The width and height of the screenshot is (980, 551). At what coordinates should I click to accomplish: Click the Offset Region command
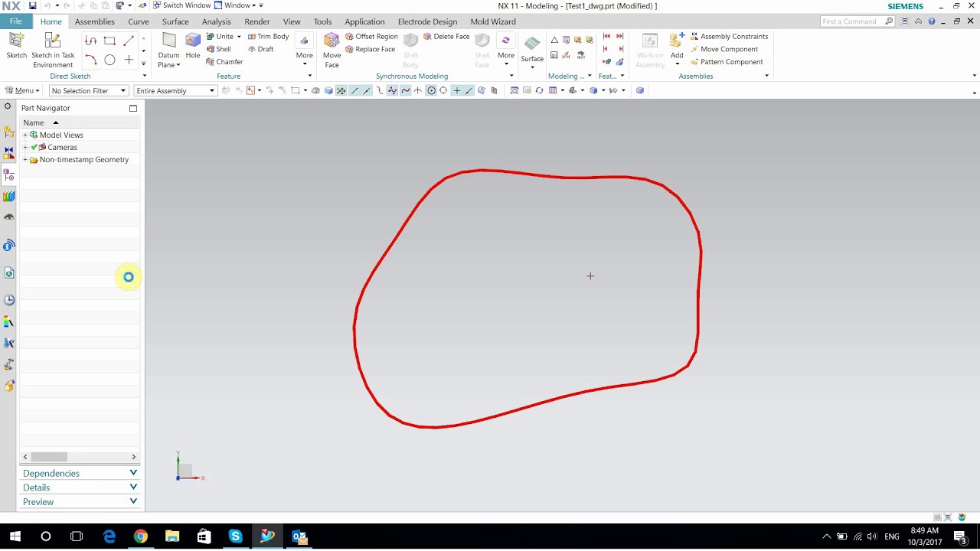coord(371,36)
